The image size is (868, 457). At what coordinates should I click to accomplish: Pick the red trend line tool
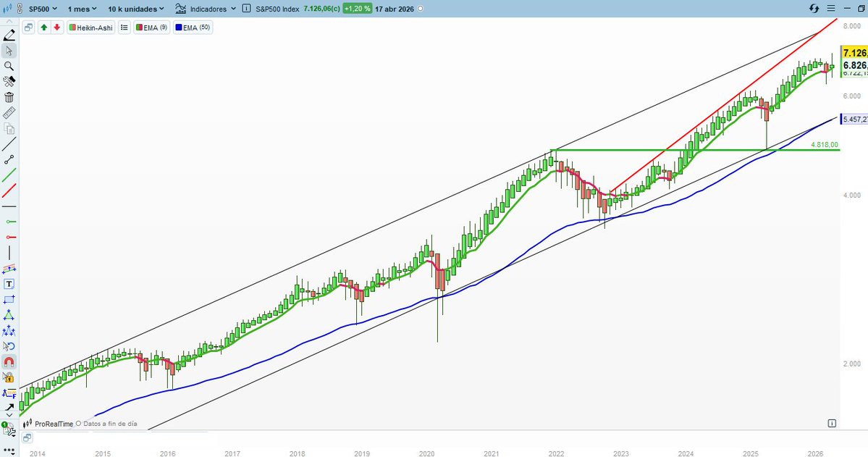click(9, 190)
